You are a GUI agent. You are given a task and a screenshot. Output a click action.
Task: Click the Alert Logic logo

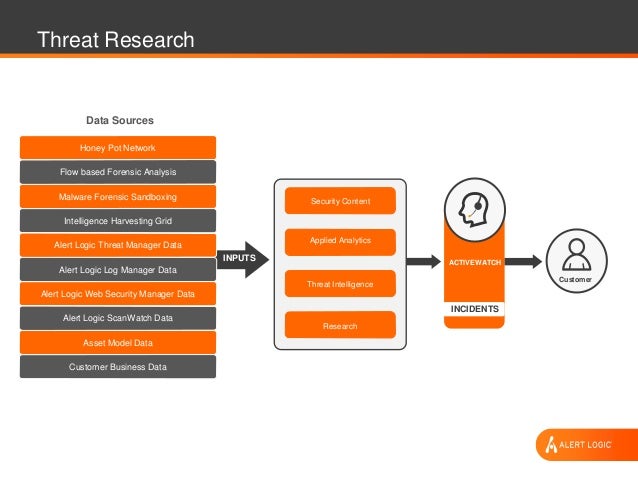(x=586, y=444)
